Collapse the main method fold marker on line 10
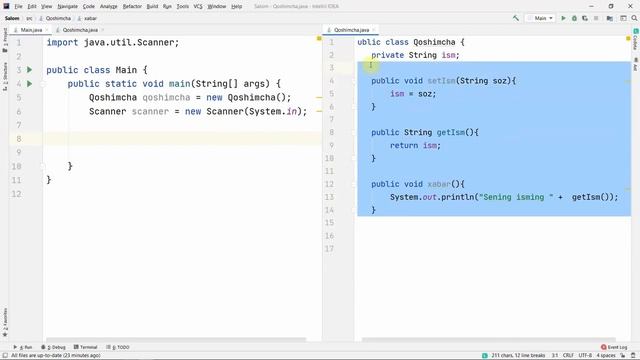Image resolution: width=640 pixels, height=360 pixels. pyautogui.click(x=42, y=166)
